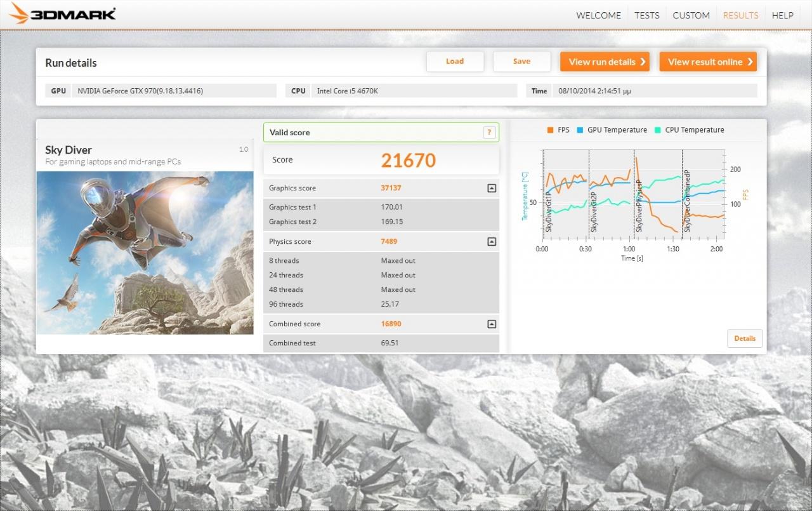Click the gaming laptops subtitle text
This screenshot has height=511, width=812.
pyautogui.click(x=113, y=162)
